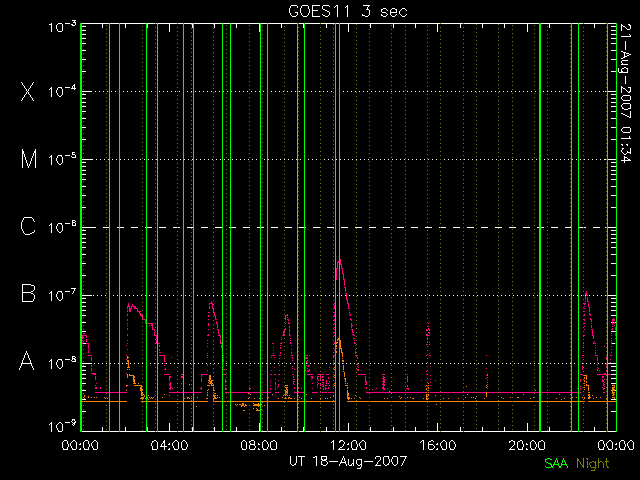Image resolution: width=640 pixels, height=480 pixels.
Task: Click the '16:00' time axis label
Action: [x=438, y=445]
